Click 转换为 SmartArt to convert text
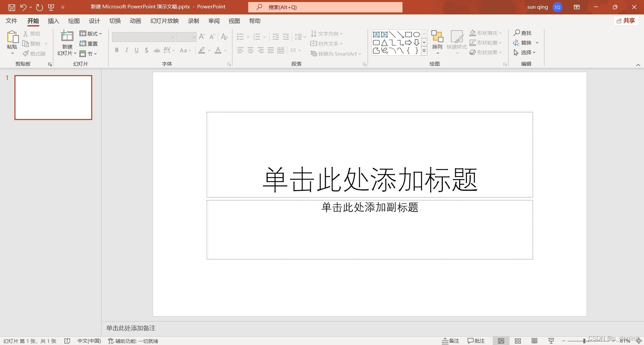 tap(335, 54)
